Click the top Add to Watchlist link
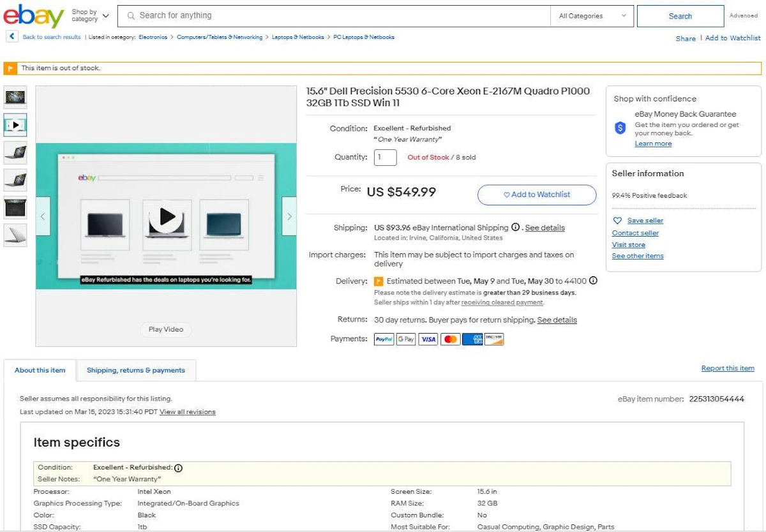This screenshot has width=766, height=532. (733, 38)
